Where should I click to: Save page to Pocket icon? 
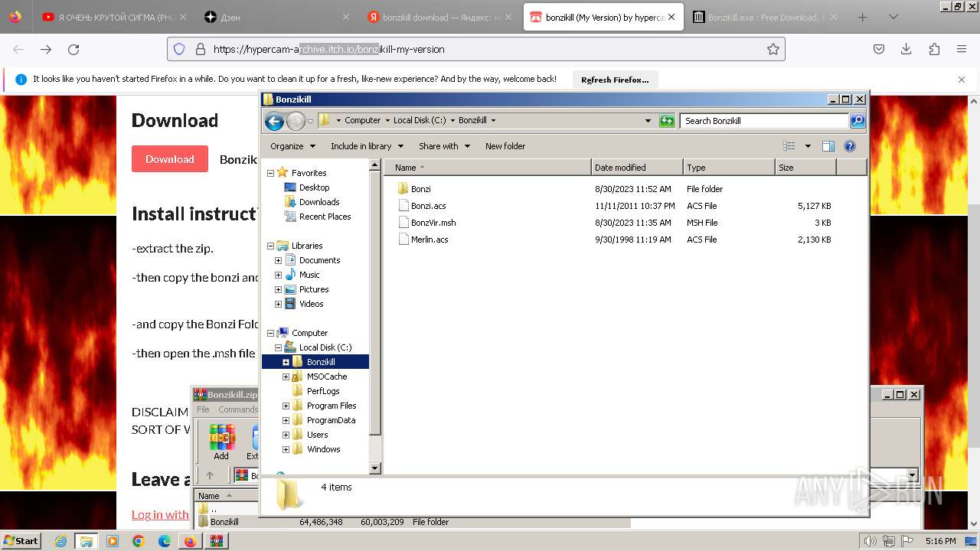(879, 49)
